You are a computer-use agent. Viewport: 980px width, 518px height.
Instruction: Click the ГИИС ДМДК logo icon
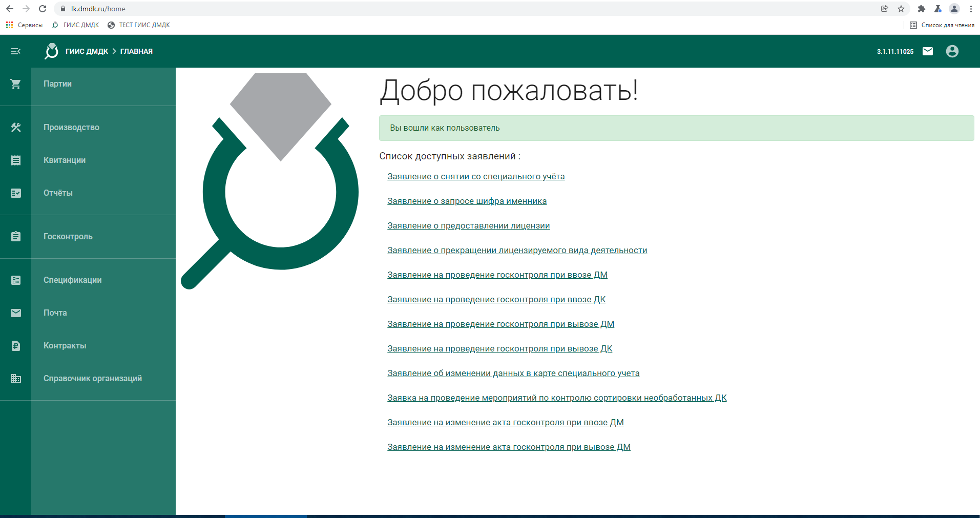point(51,51)
